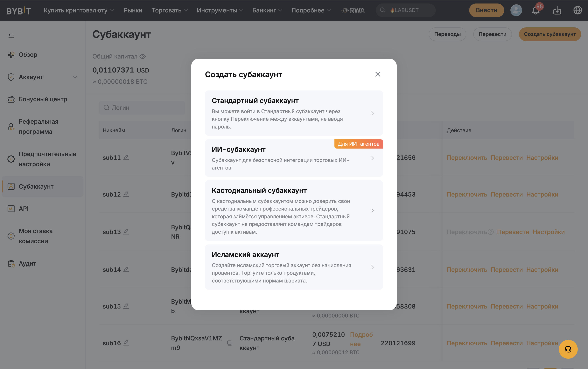Click the Bybit logo
588x369 pixels.
[19, 10]
